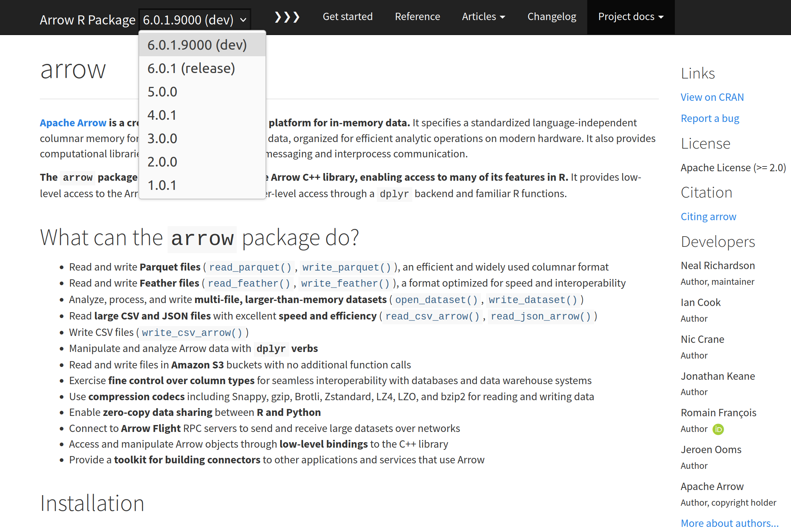Open read_csv_arrow() function reference
The height and width of the screenshot is (532, 791).
432,316
